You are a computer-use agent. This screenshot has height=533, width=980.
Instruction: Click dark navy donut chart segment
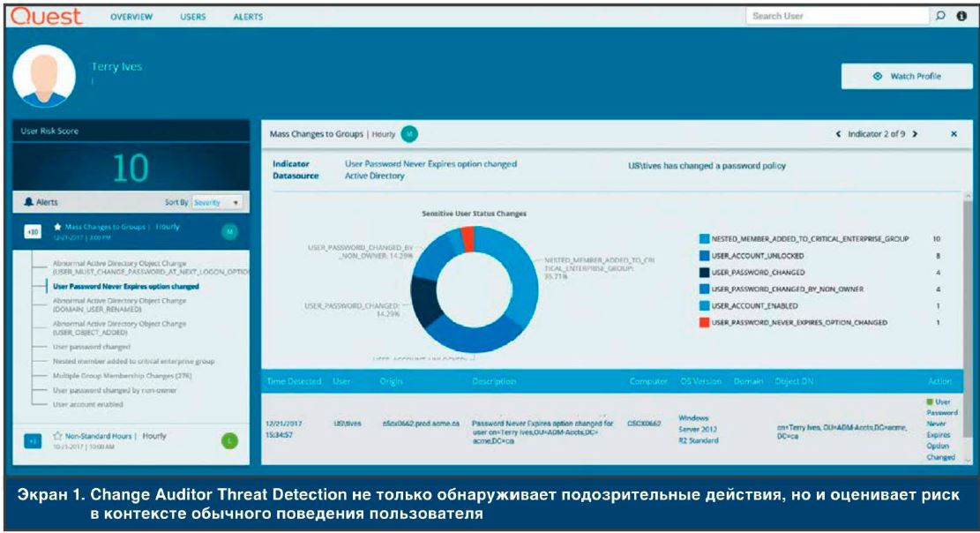coord(423,300)
